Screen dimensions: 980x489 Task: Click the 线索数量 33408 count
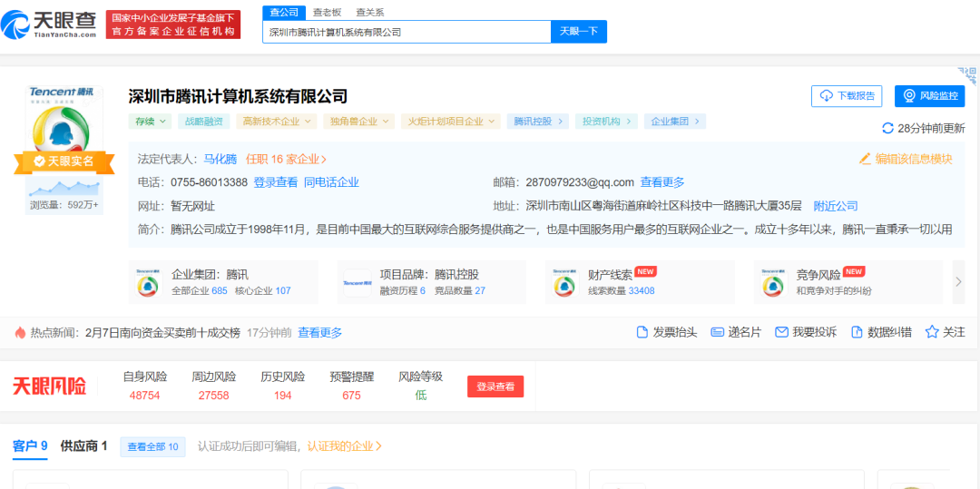pos(622,291)
